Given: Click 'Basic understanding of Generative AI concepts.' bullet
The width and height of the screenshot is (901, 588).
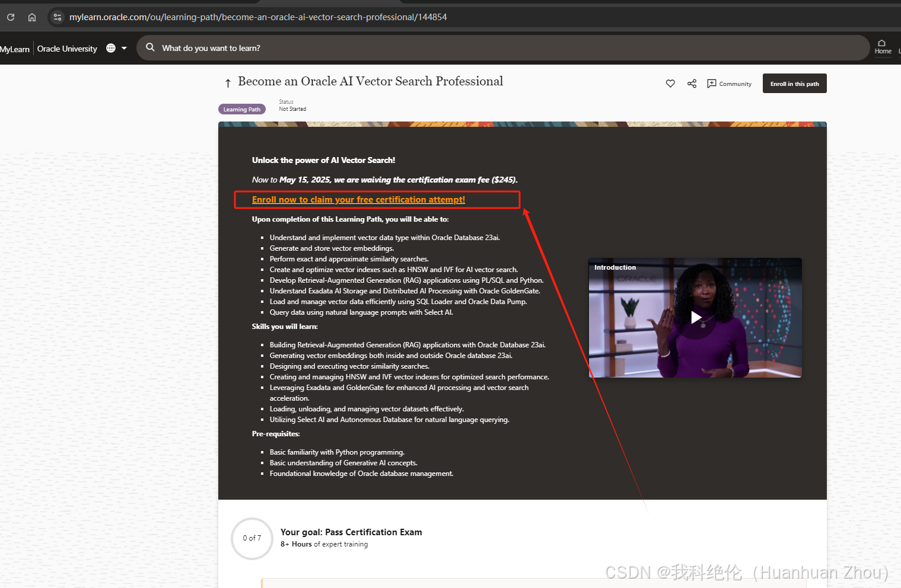Looking at the screenshot, I should coord(343,463).
